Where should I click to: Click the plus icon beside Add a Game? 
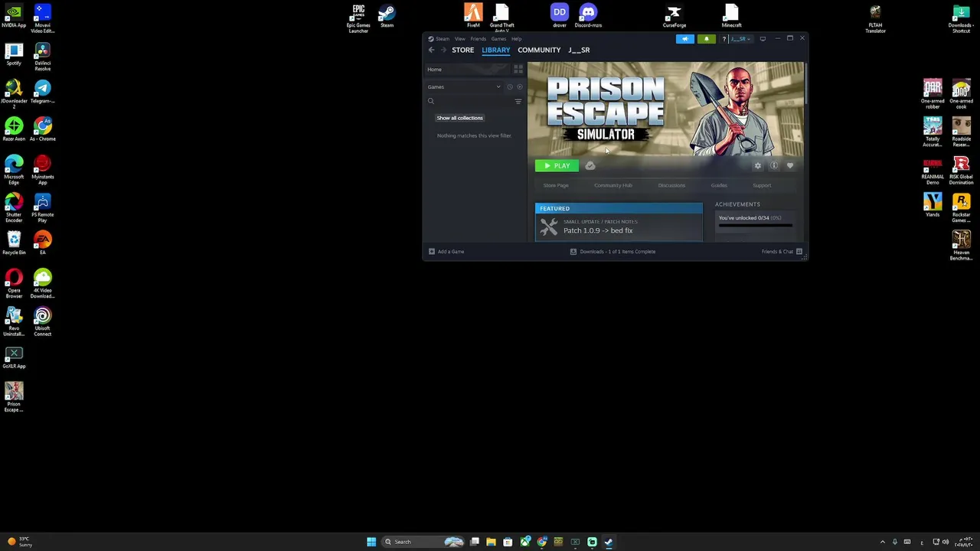coord(432,251)
